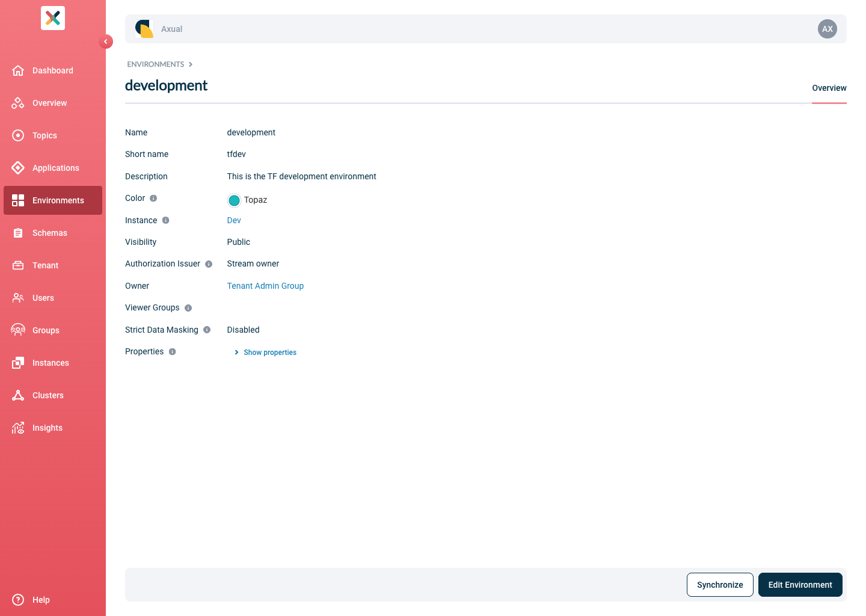
Task: Click info icon next to Authorization Issuer
Action: click(209, 264)
